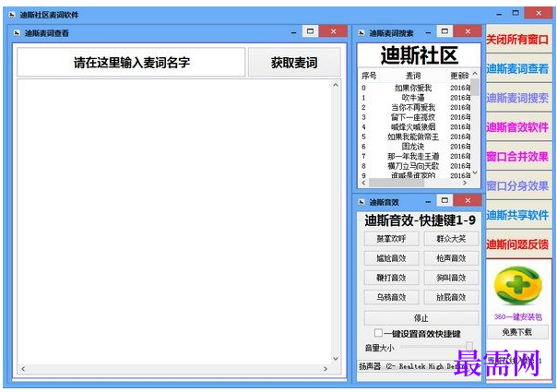This screenshot has height=392, width=557.
Task: Select 窗口分身效果 in the sidebar
Action: point(517,185)
